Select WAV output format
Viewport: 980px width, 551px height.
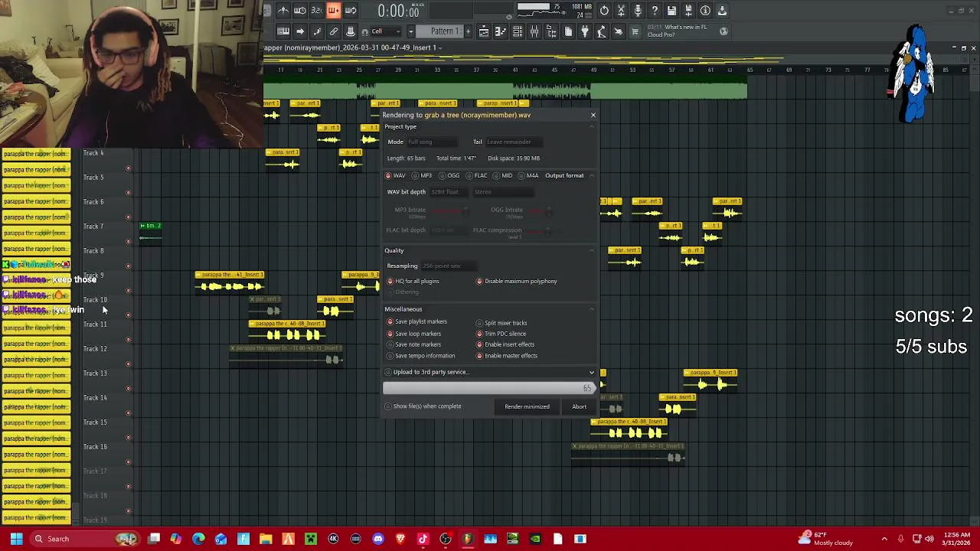pyautogui.click(x=396, y=175)
